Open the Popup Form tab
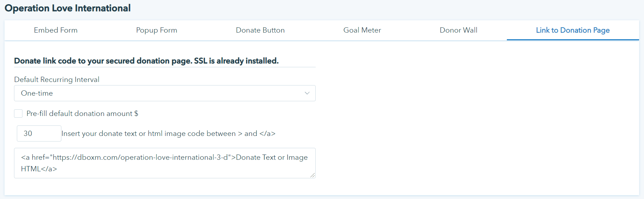The height and width of the screenshot is (199, 644). tap(156, 30)
